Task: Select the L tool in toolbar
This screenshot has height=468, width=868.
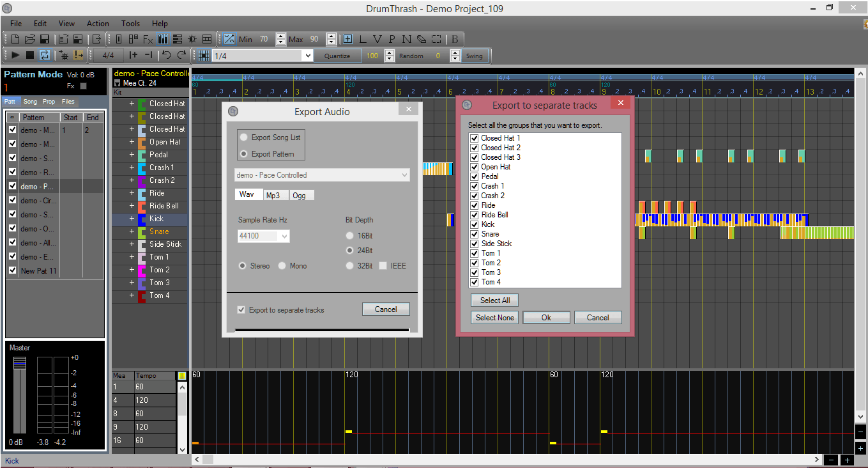Action: coord(363,39)
